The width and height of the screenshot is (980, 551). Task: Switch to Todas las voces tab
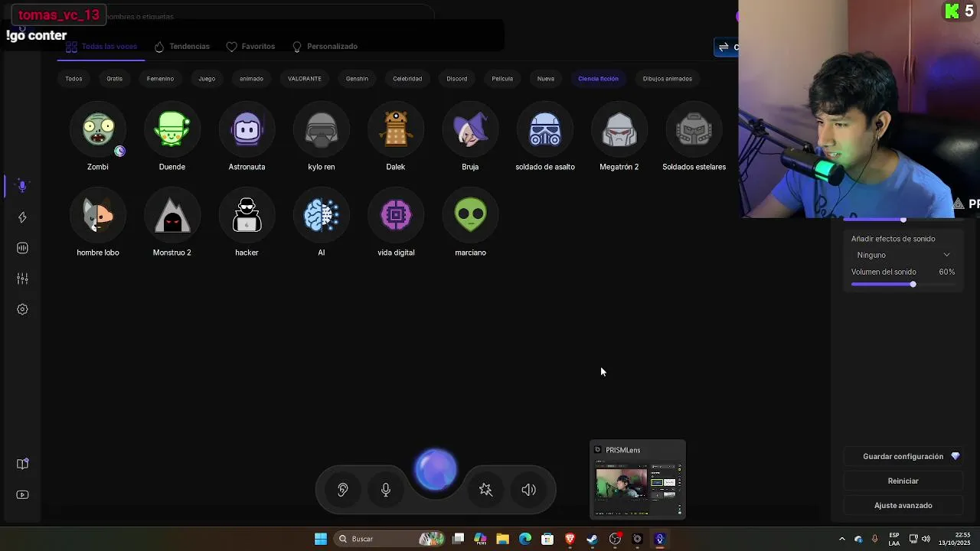point(101,47)
